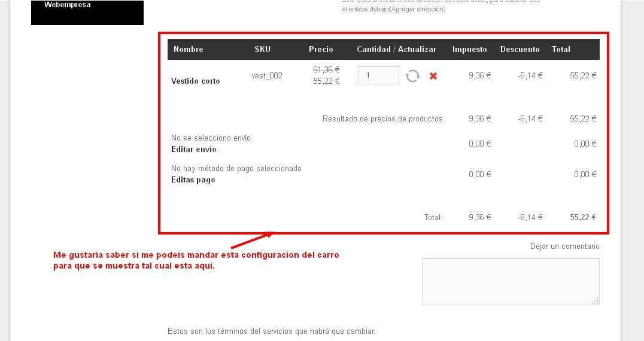Click the Webempresa black logo block

pos(87,13)
